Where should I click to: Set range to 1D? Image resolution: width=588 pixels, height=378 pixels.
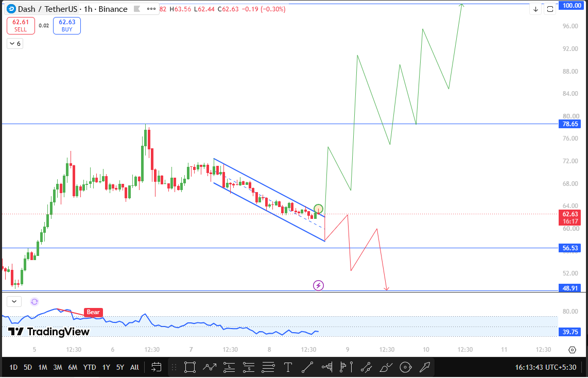[13, 368]
